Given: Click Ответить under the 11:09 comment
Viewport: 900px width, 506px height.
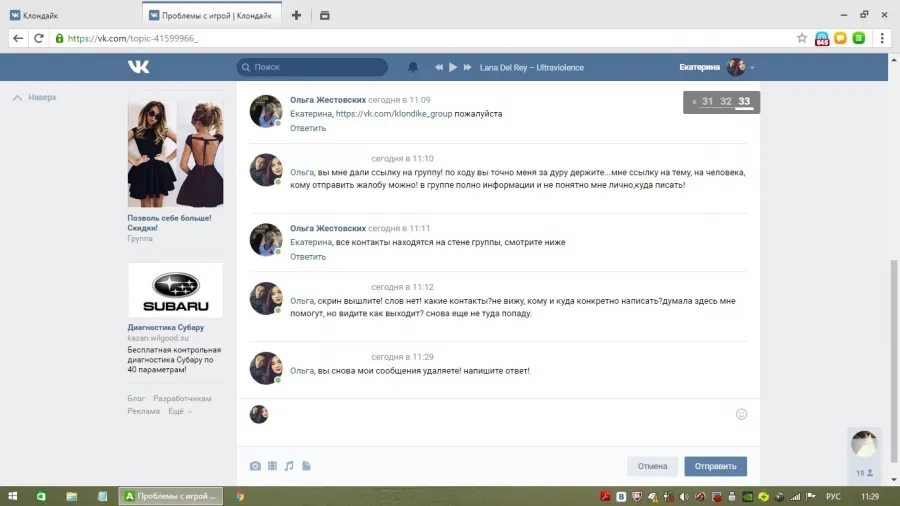Looking at the screenshot, I should coord(308,128).
